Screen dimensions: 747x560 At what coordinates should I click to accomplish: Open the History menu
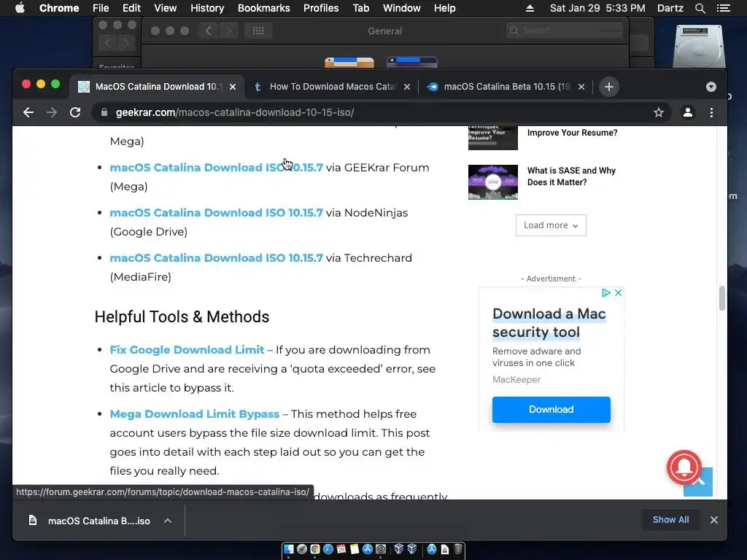tap(206, 8)
